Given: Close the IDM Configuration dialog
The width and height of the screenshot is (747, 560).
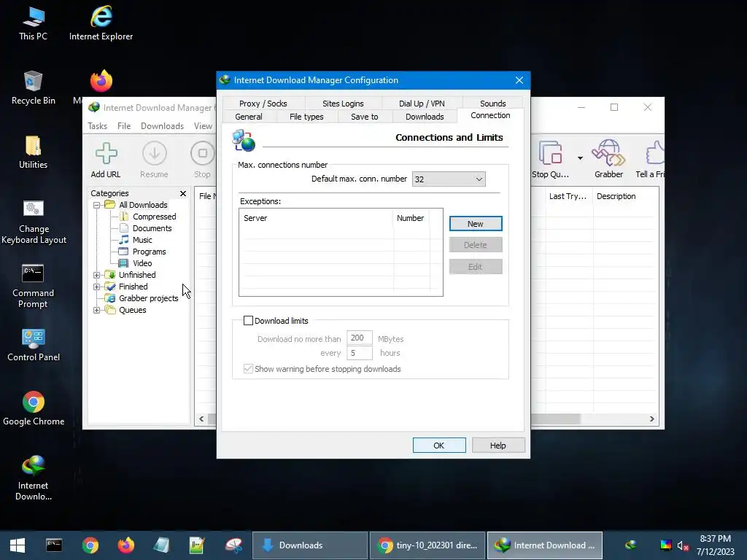Looking at the screenshot, I should (x=519, y=80).
